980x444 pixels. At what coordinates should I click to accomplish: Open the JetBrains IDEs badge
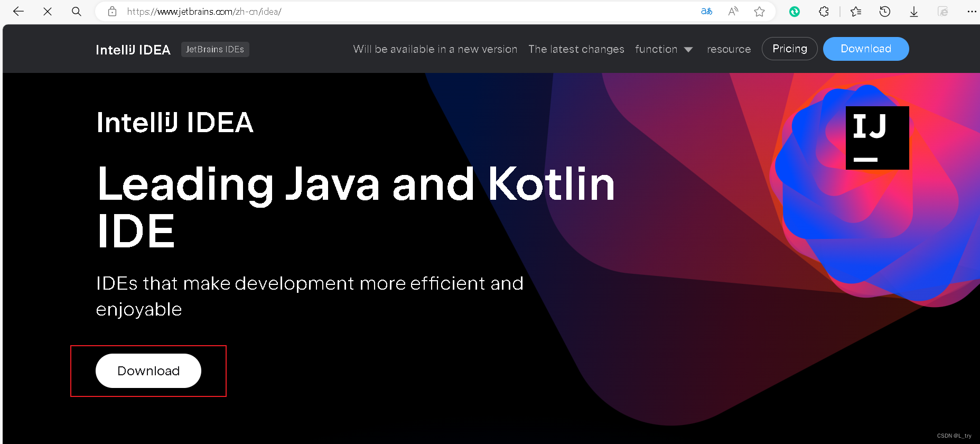point(215,49)
